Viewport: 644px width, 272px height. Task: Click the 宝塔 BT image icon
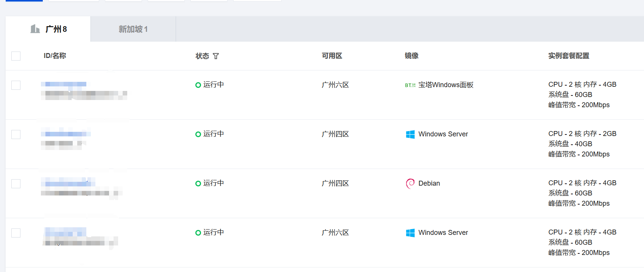coord(410,85)
